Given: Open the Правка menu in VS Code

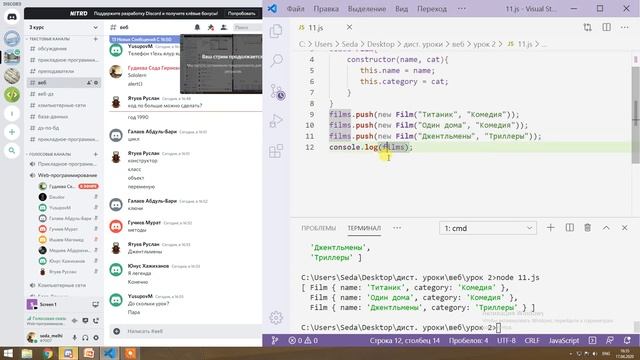Looking at the screenshot, I should (326, 9).
